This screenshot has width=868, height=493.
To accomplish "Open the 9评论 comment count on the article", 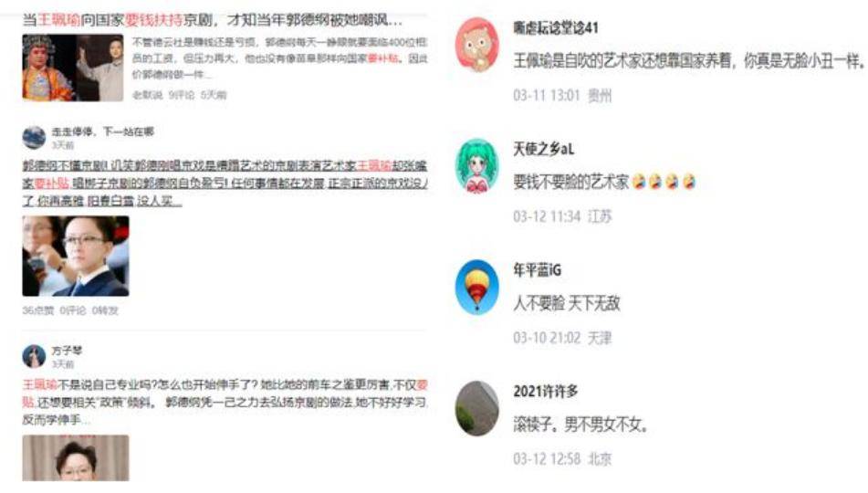I will (182, 95).
